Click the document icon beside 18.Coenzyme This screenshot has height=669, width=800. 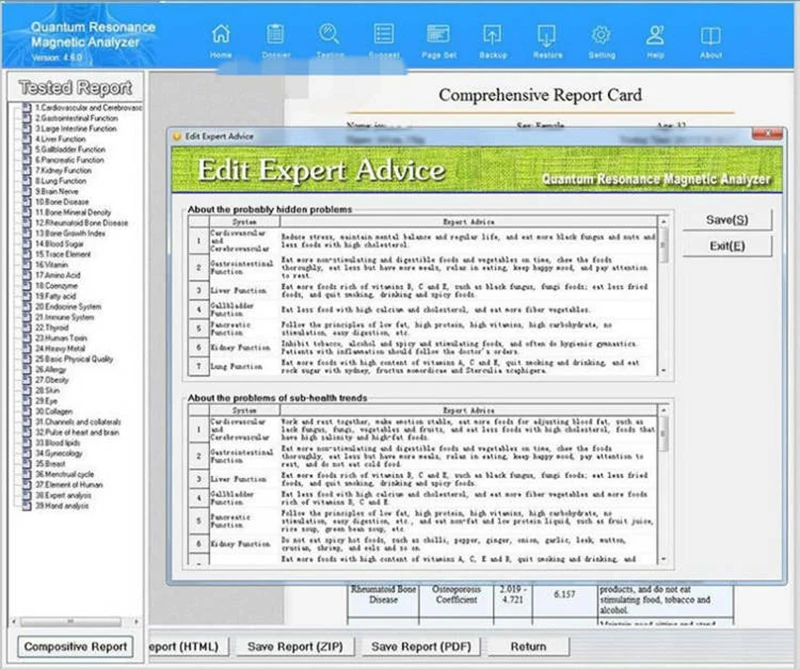[x=27, y=286]
